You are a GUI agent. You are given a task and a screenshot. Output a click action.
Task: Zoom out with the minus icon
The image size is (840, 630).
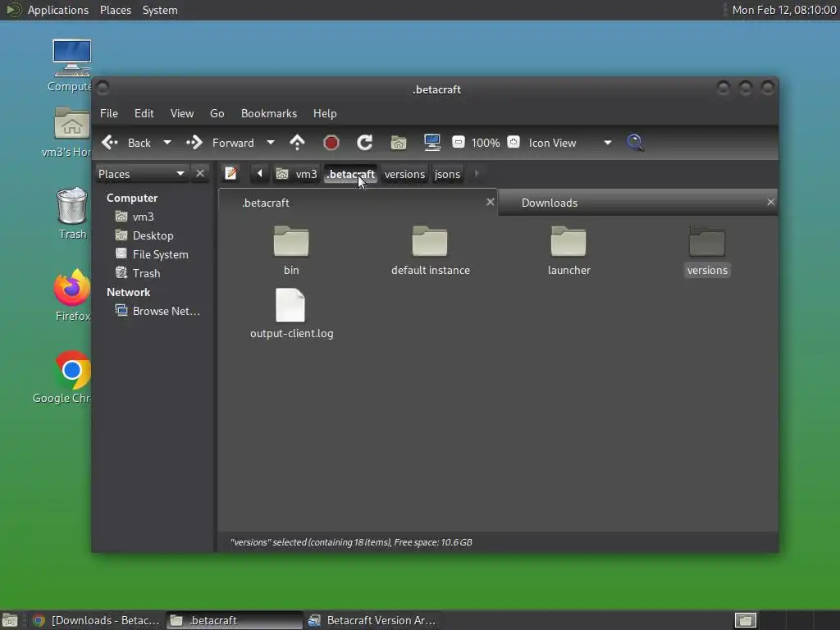[x=458, y=142]
